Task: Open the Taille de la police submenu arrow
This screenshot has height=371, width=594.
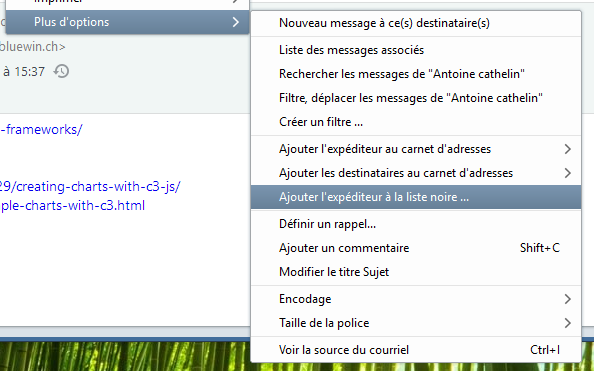Action: (x=567, y=323)
